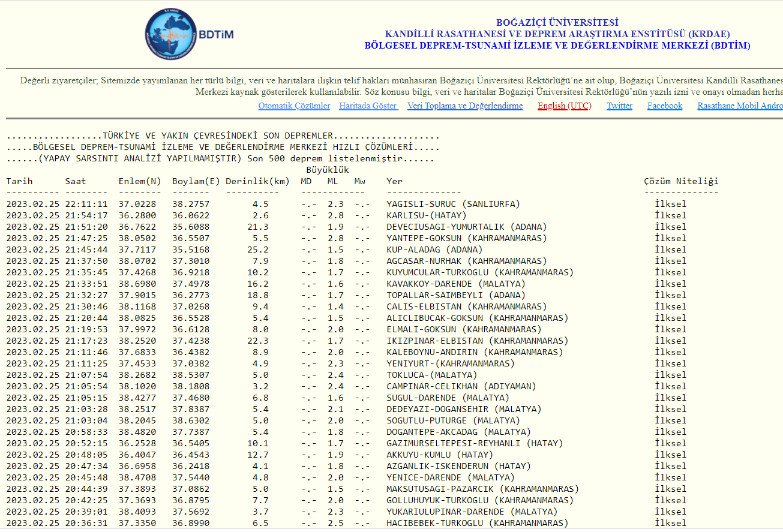Select KALEBOYNU-ANDIRIN (KAHRAMANMARAS) location text

point(475,352)
